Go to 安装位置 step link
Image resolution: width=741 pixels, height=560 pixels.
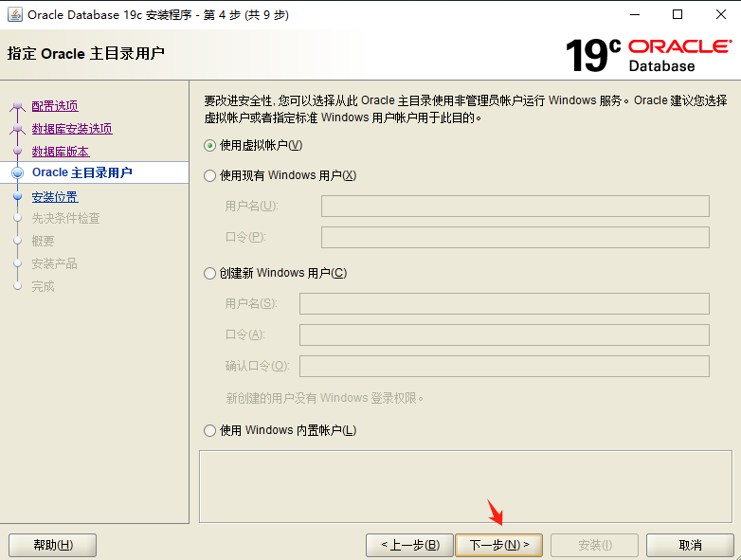pyautogui.click(x=55, y=197)
